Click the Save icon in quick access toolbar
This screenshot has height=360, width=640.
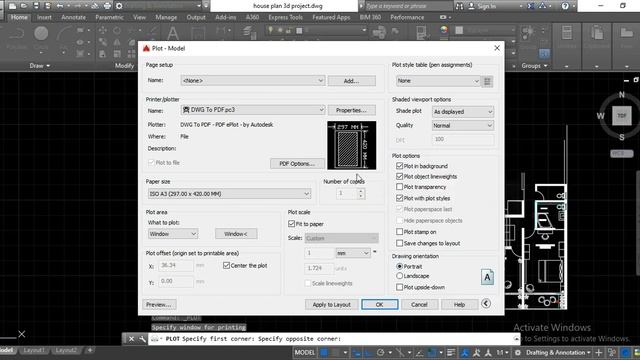[x=36, y=6]
